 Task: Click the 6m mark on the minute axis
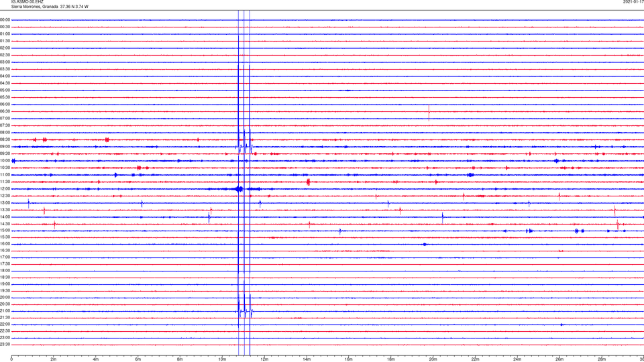[x=138, y=359]
